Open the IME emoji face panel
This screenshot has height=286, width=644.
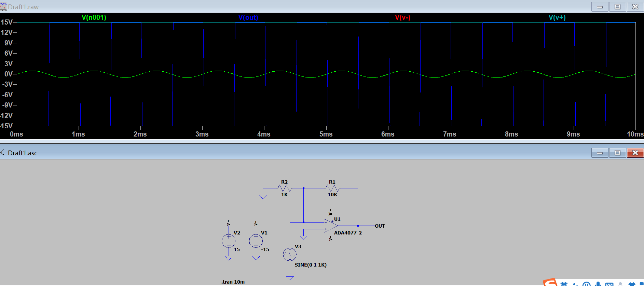(x=586, y=284)
